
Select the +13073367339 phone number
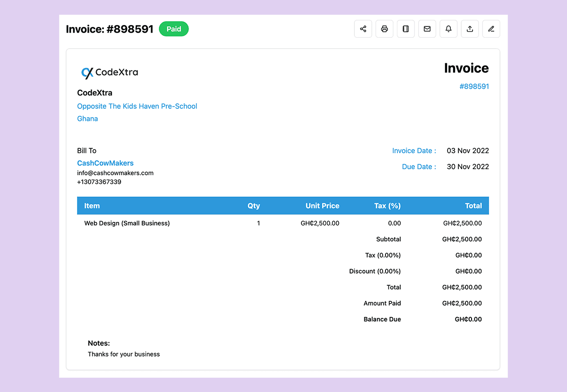coord(99,182)
